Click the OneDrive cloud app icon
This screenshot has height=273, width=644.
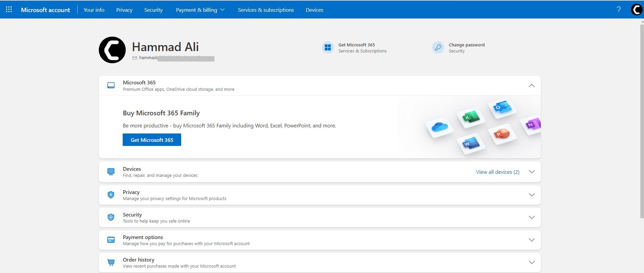(x=440, y=127)
